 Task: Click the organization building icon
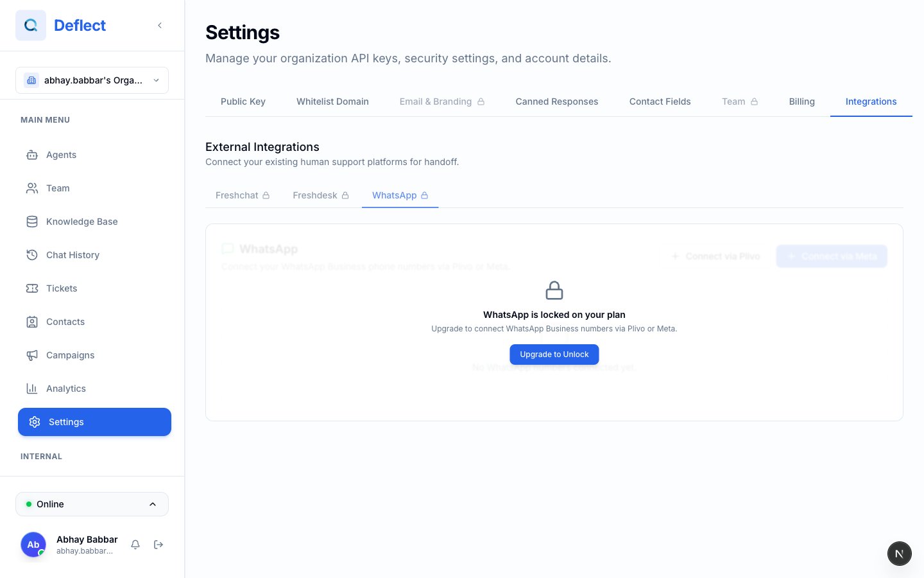(x=31, y=80)
